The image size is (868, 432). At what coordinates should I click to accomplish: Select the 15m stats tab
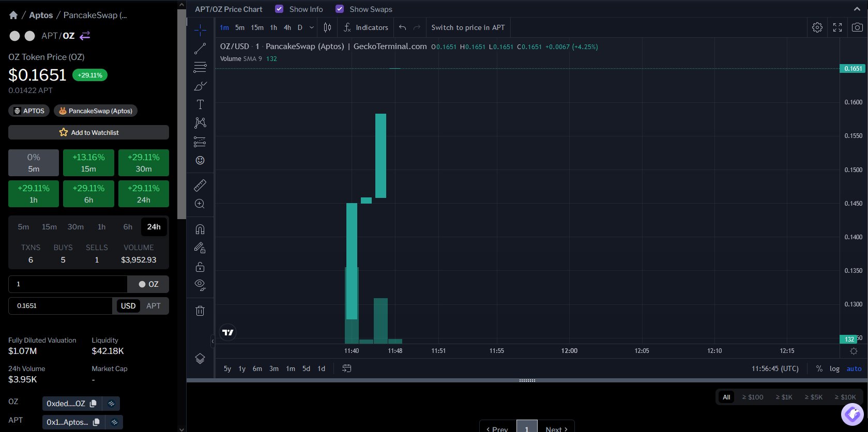click(x=49, y=227)
